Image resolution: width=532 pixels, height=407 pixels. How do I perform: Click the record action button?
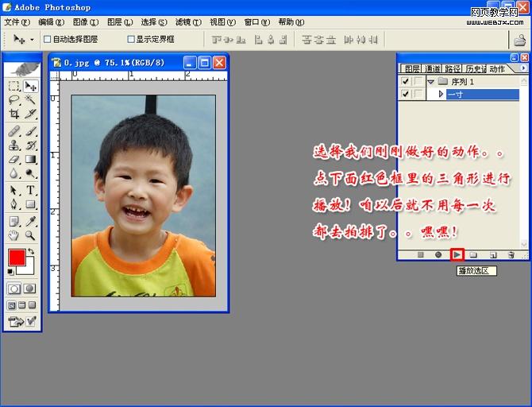pyautogui.click(x=438, y=254)
